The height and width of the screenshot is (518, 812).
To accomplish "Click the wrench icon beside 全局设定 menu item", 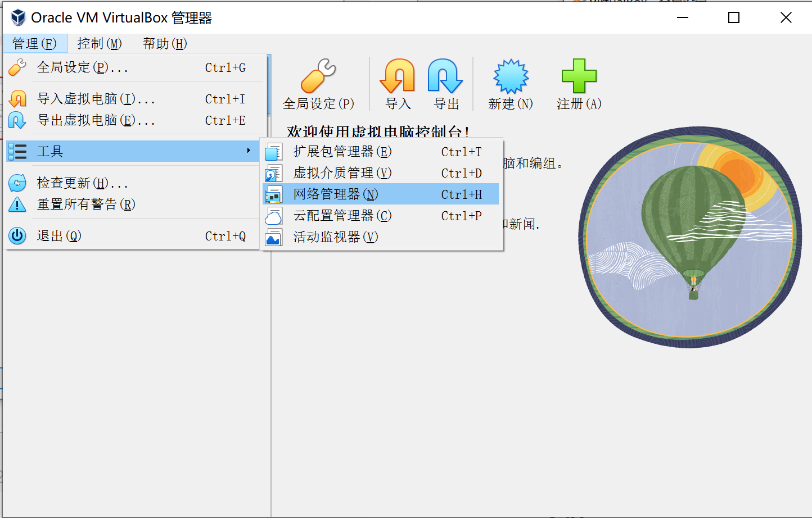I will click(x=17, y=67).
